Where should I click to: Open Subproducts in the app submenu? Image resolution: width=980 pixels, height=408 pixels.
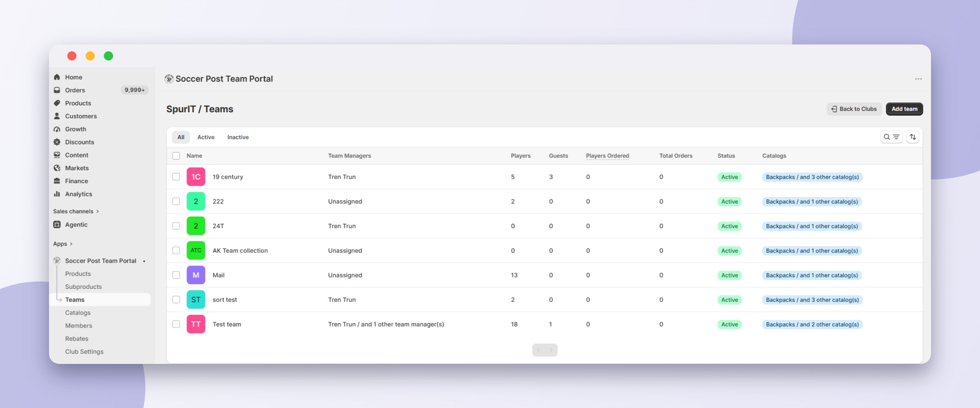point(83,287)
